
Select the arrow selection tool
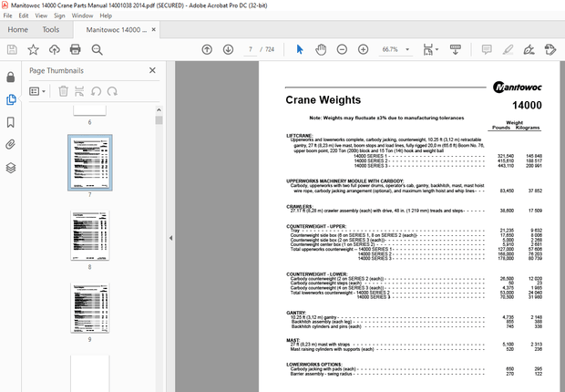[300, 49]
